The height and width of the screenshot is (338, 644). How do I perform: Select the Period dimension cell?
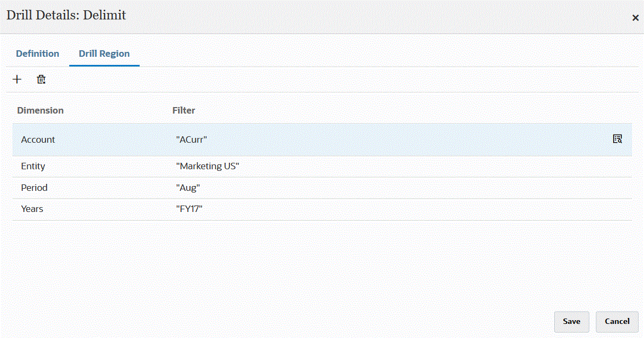(34, 188)
